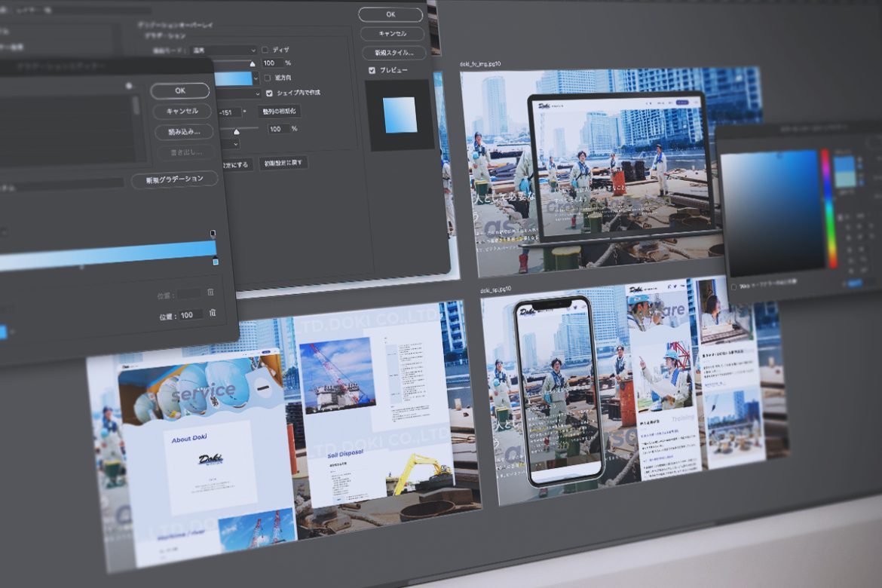Click the current color swatch in Color Picker
Screen dimensions: 882x588
tap(845, 179)
